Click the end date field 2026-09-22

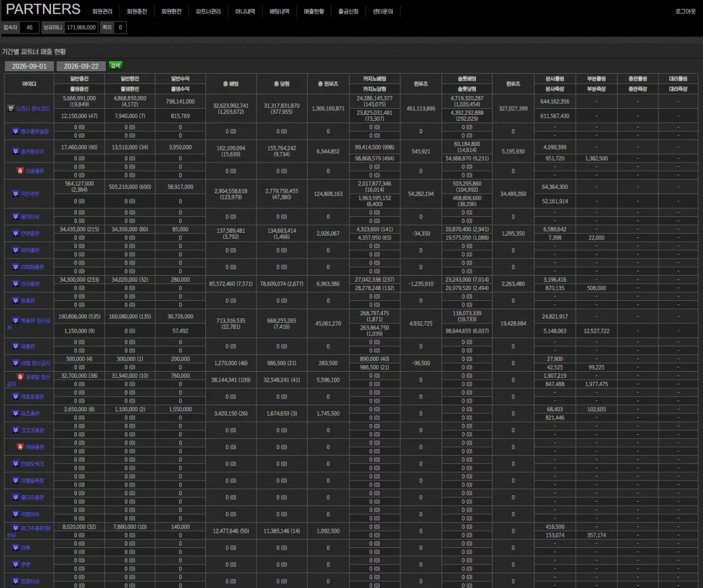point(81,66)
